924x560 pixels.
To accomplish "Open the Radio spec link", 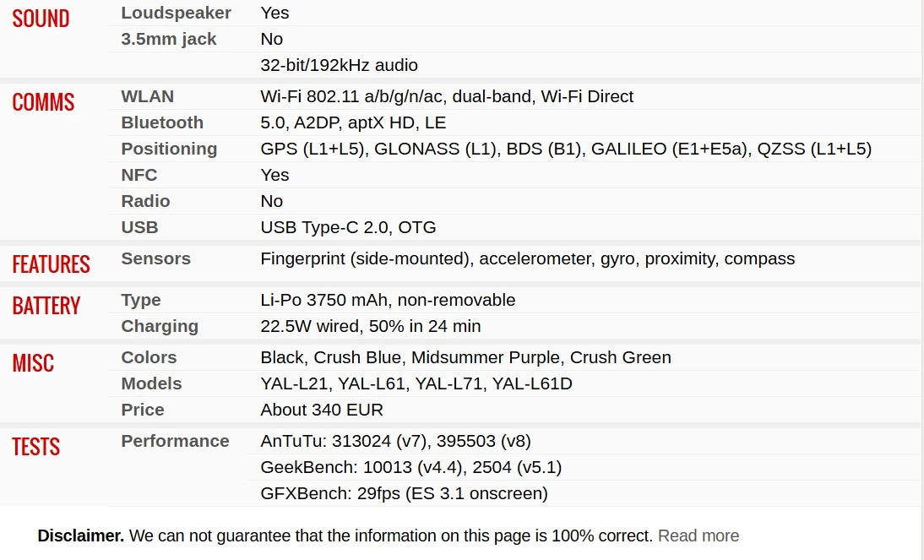I will (x=145, y=201).
